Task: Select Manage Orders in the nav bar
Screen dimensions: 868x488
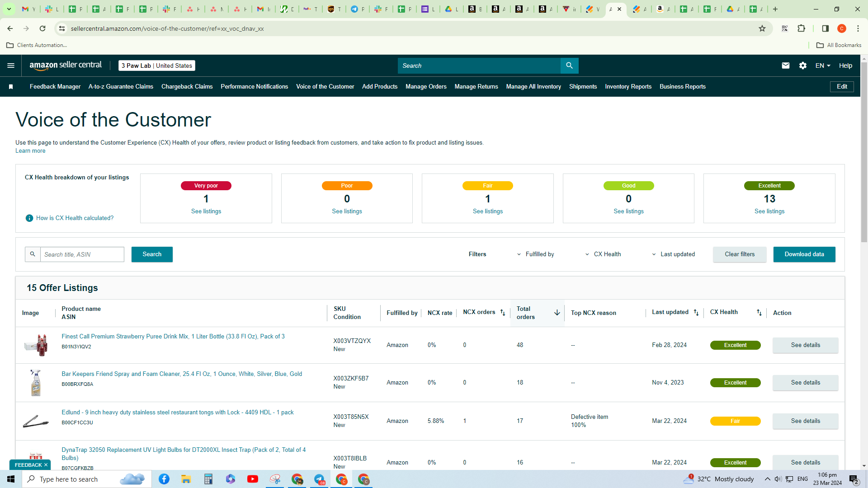Action: tap(426, 87)
